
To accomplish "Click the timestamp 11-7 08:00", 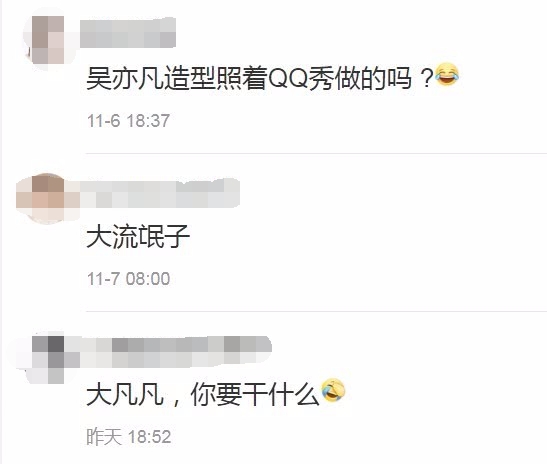I will [128, 279].
